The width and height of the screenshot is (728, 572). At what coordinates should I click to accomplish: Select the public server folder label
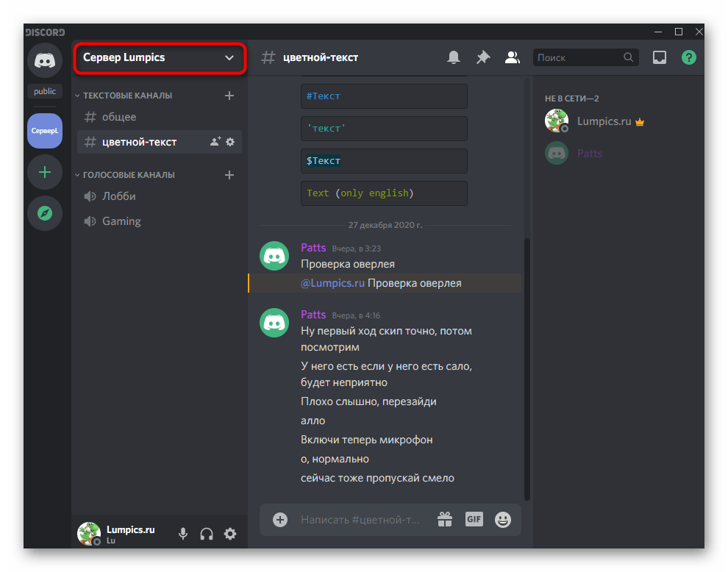(45, 91)
